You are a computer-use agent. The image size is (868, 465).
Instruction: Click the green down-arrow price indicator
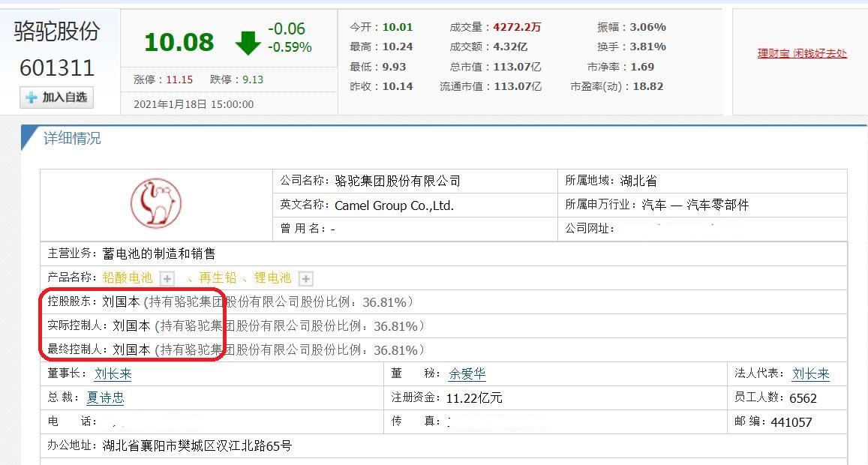pos(248,43)
